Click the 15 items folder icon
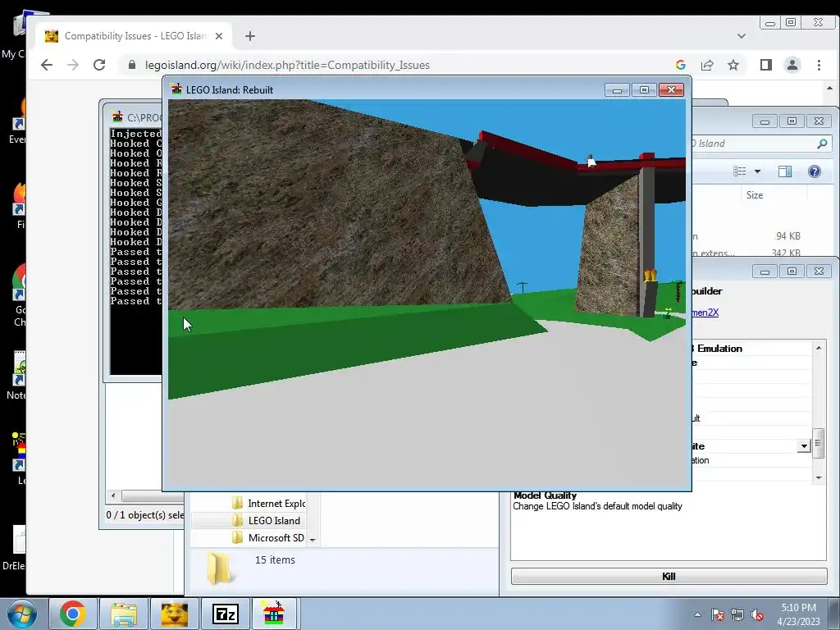840x630 pixels. coord(220,568)
